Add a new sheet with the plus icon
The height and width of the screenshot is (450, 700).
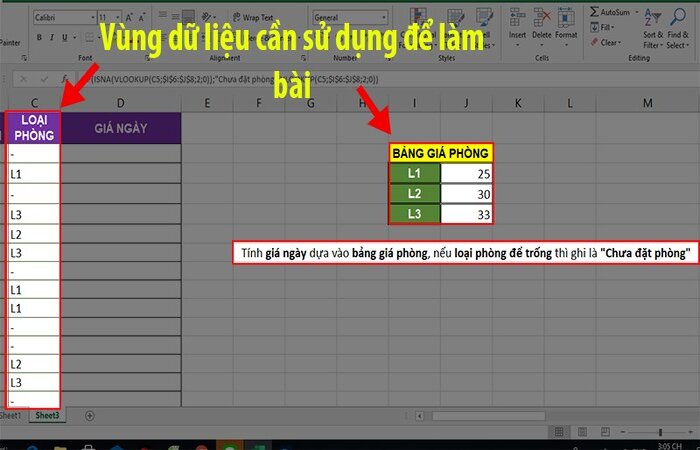tap(90, 416)
